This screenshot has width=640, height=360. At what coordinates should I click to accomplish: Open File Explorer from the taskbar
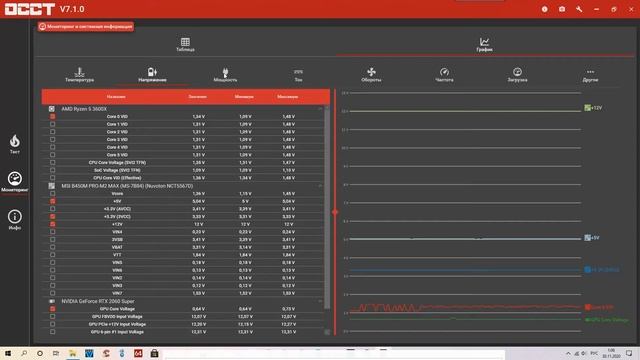coord(73,353)
